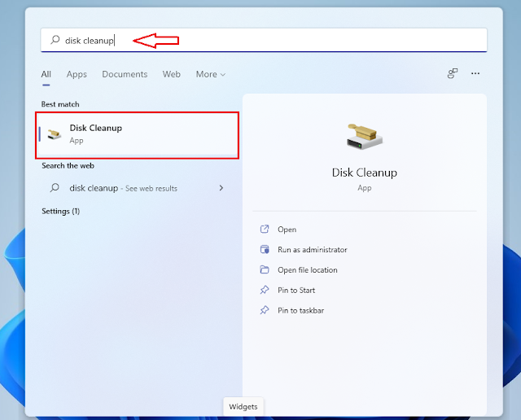Switch to the All tab
The height and width of the screenshot is (420, 521).
point(46,74)
